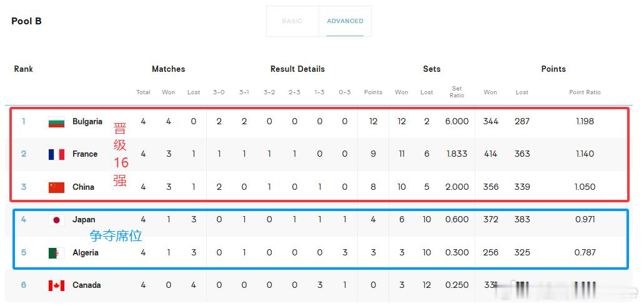Open the Bulgaria team link
644x306 pixels.
(x=87, y=122)
